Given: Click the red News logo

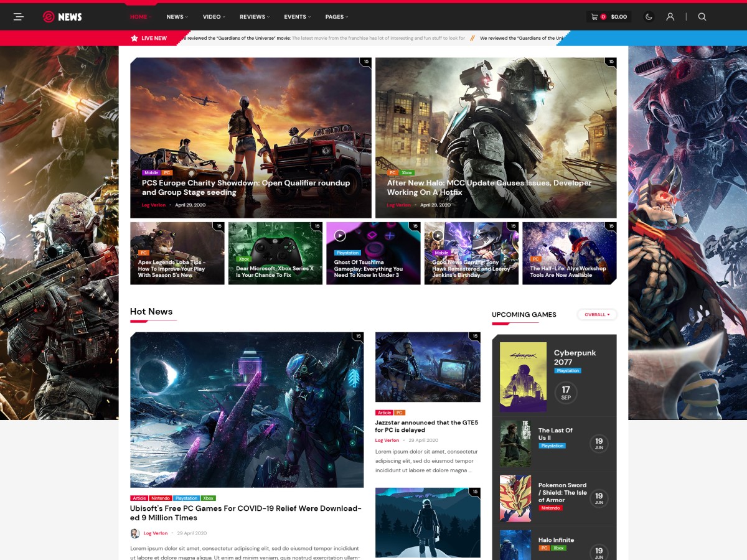Looking at the screenshot, I should coord(62,17).
